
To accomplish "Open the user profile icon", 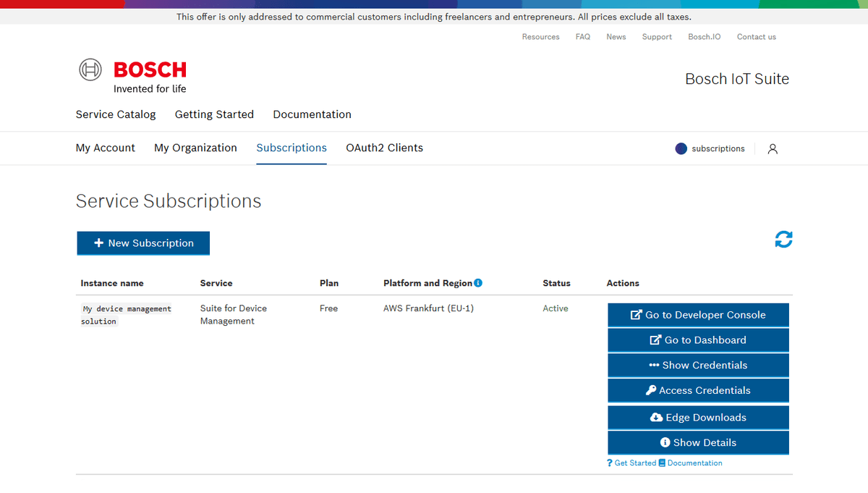I will tap(773, 149).
